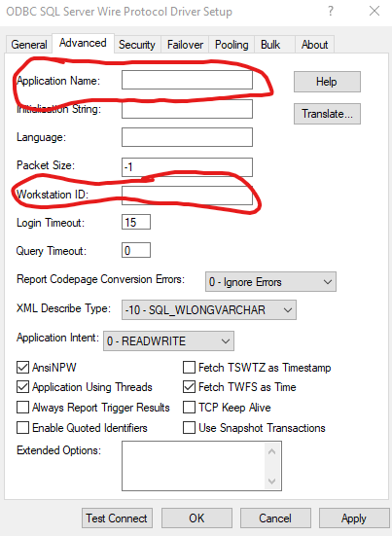
Task: Click the Initialization String field
Action: tap(187, 109)
